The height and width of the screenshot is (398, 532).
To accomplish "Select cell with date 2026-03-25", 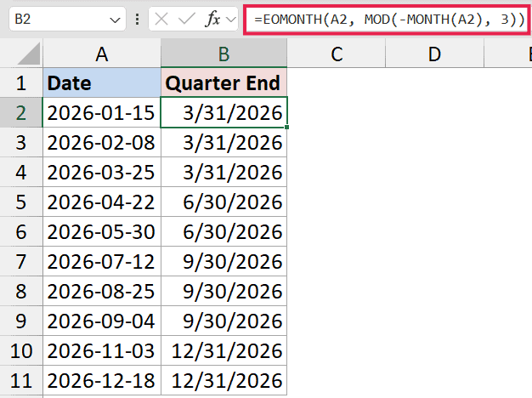I will tap(102, 172).
